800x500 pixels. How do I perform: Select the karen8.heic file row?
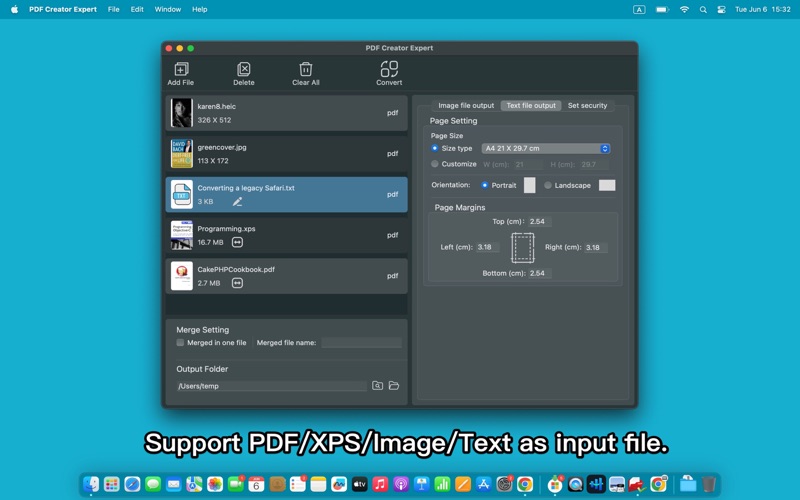287,113
